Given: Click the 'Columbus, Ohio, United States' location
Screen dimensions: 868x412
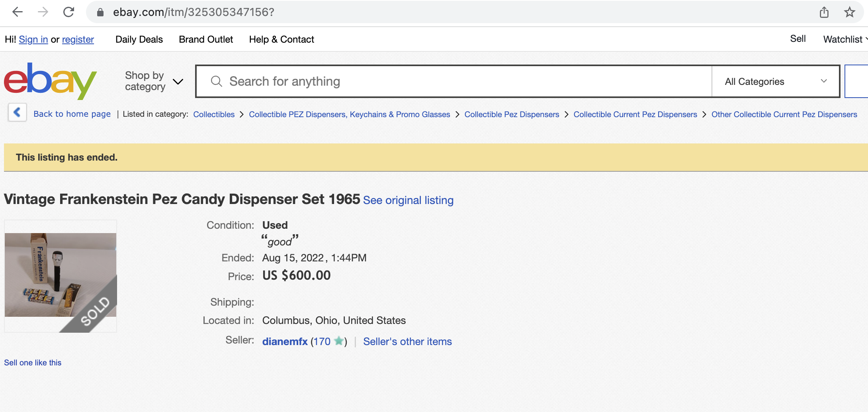Looking at the screenshot, I should tap(334, 320).
